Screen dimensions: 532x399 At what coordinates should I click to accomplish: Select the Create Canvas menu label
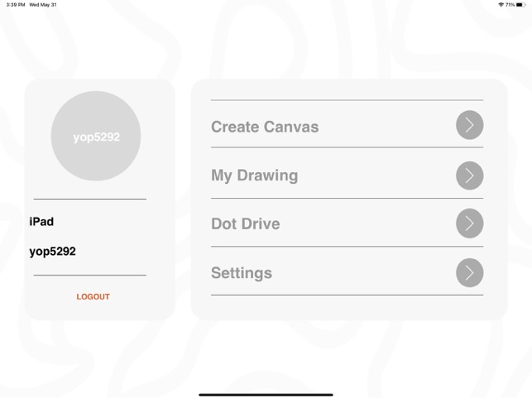pos(265,127)
